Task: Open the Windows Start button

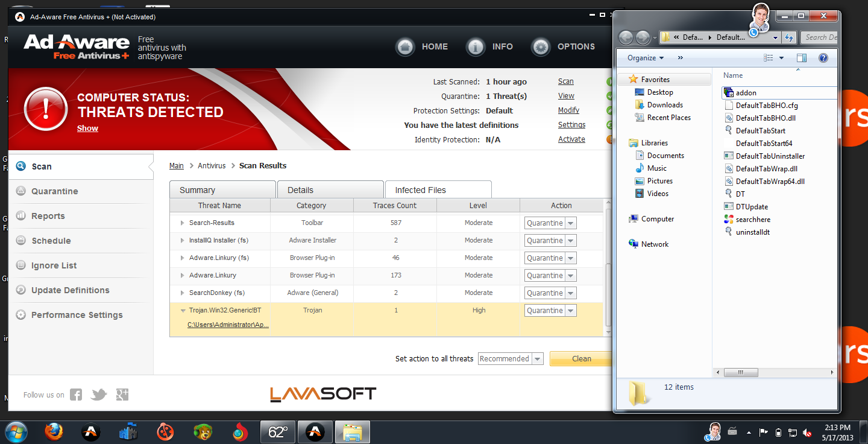Action: [x=16, y=432]
